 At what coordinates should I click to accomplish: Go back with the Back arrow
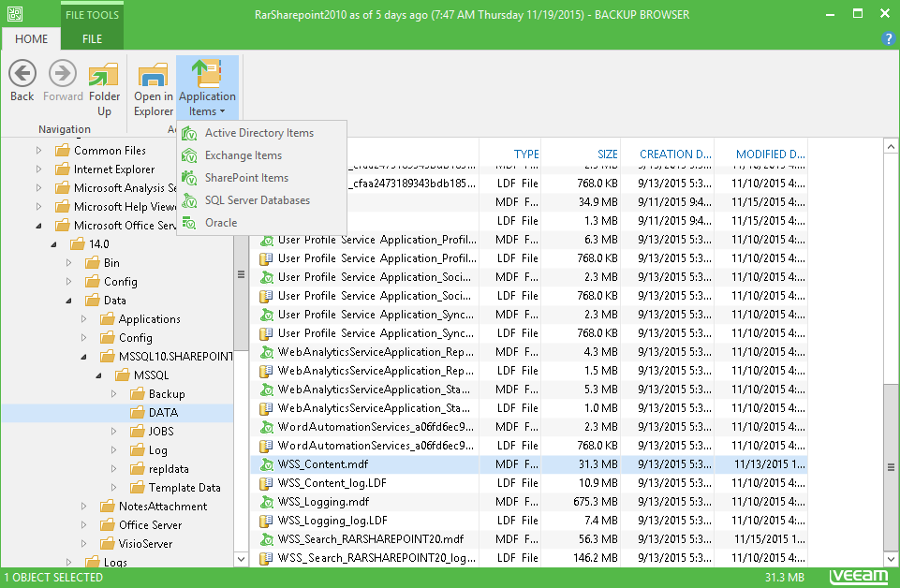click(22, 81)
